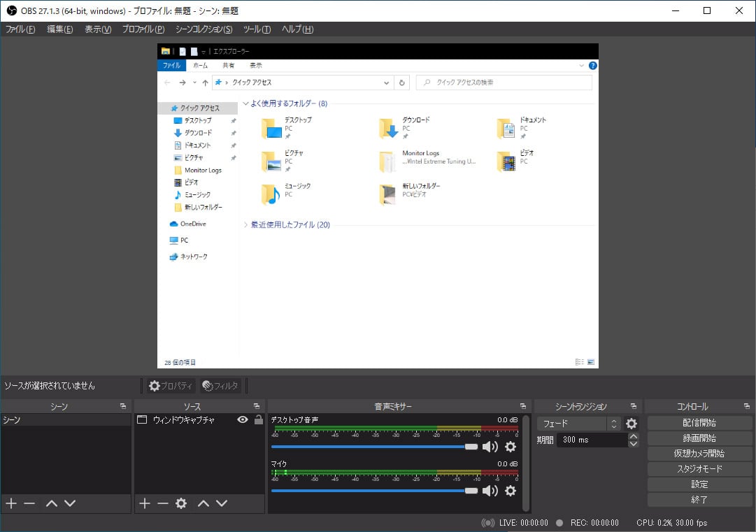Open マイク audio settings gear
The image size is (756, 532).
(x=511, y=491)
